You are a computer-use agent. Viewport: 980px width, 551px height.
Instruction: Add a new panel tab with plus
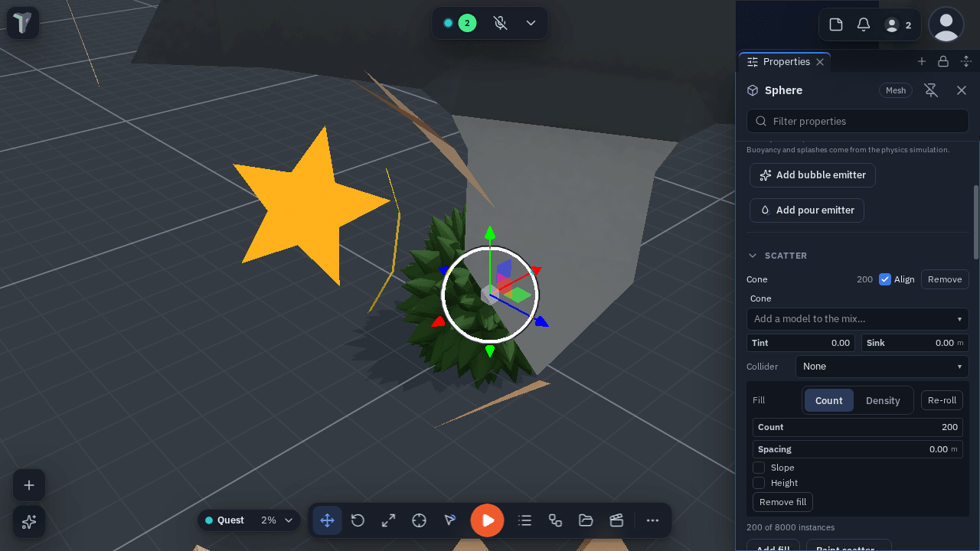(922, 61)
